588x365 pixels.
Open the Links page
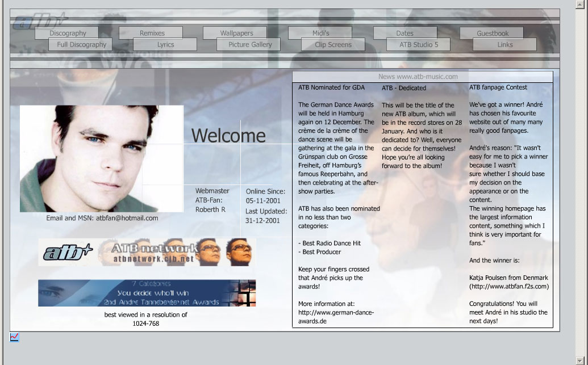[504, 45]
